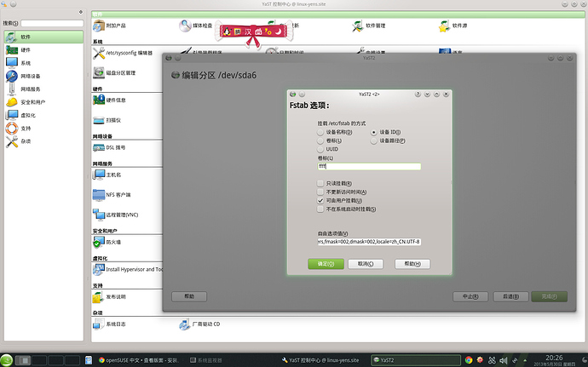This screenshot has height=367, width=588.
Task: Open the 附加产品 module
Action: tap(109, 26)
